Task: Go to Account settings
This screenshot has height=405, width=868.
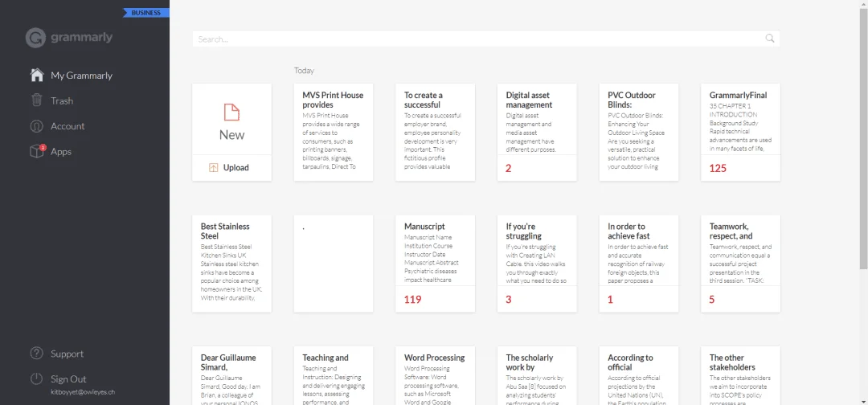Action: (x=68, y=126)
